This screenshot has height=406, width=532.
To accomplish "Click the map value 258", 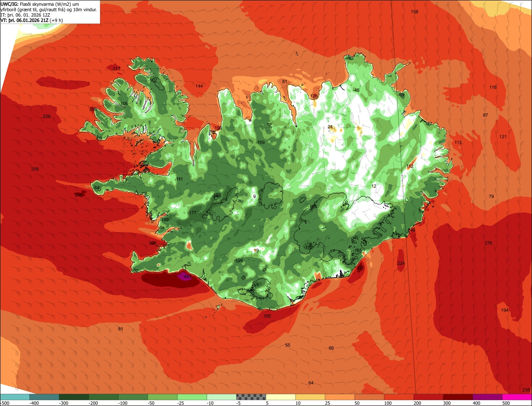I will (x=35, y=169).
